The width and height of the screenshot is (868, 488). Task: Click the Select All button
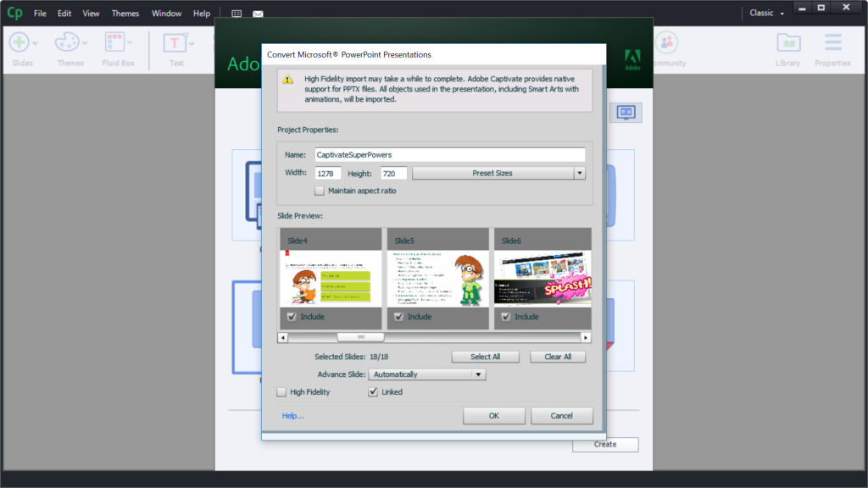(x=485, y=356)
